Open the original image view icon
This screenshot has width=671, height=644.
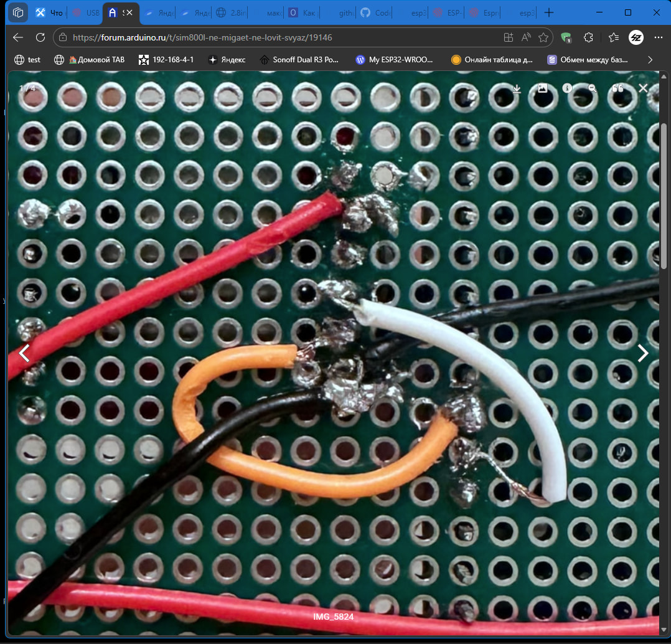point(542,88)
